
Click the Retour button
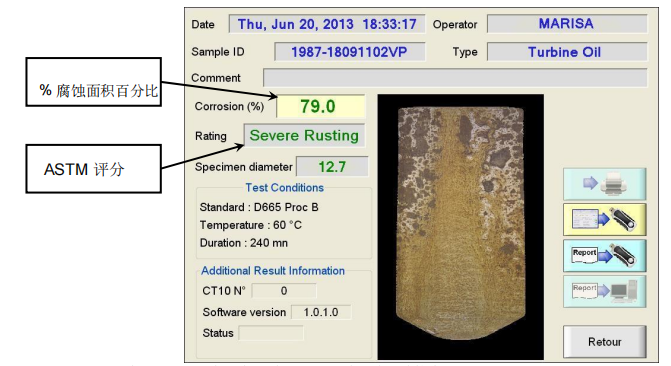pyautogui.click(x=604, y=342)
